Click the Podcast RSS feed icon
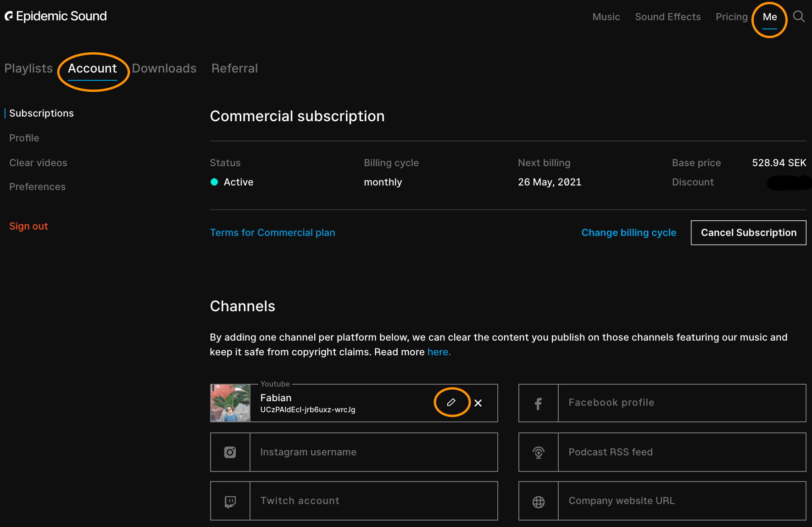Screen dimensions: 812x527 (538, 452)
